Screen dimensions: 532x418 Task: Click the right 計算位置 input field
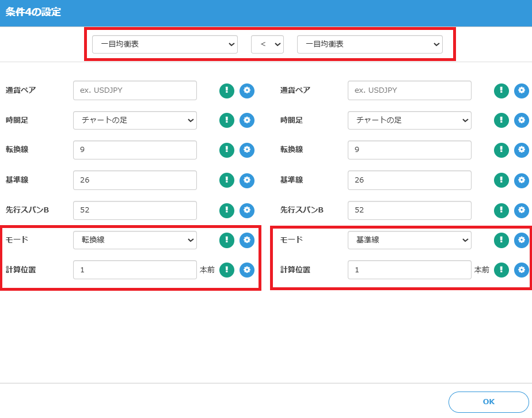pos(409,270)
